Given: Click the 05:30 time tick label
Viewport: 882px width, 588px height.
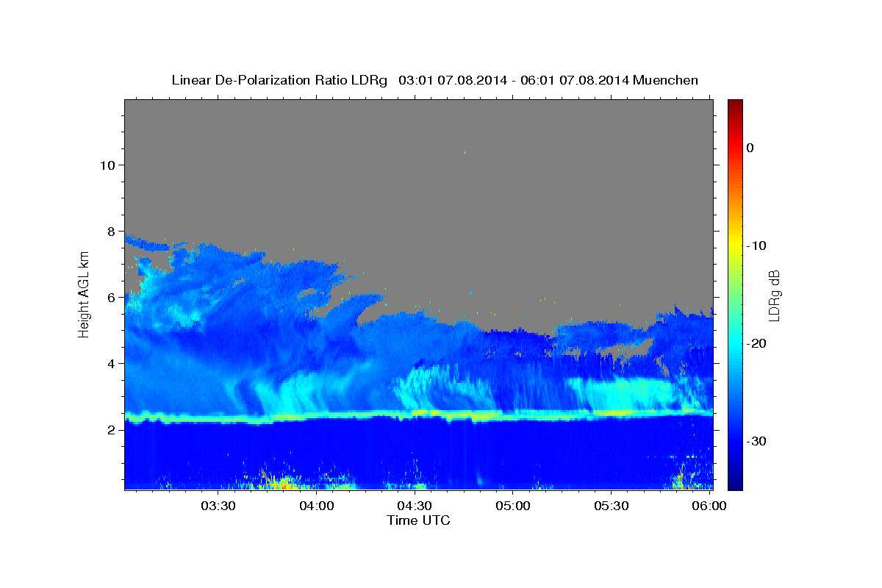Looking at the screenshot, I should pyautogui.click(x=611, y=506).
